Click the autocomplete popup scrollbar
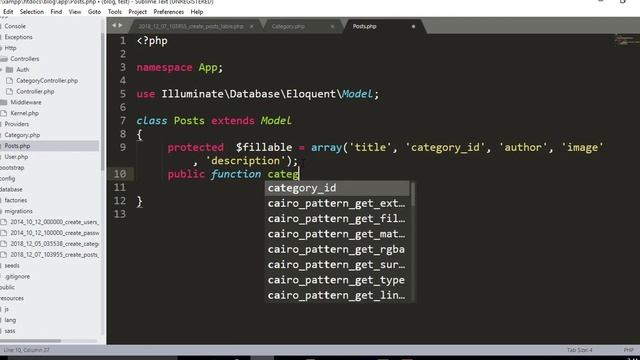The image size is (640, 360). pyautogui.click(x=413, y=194)
